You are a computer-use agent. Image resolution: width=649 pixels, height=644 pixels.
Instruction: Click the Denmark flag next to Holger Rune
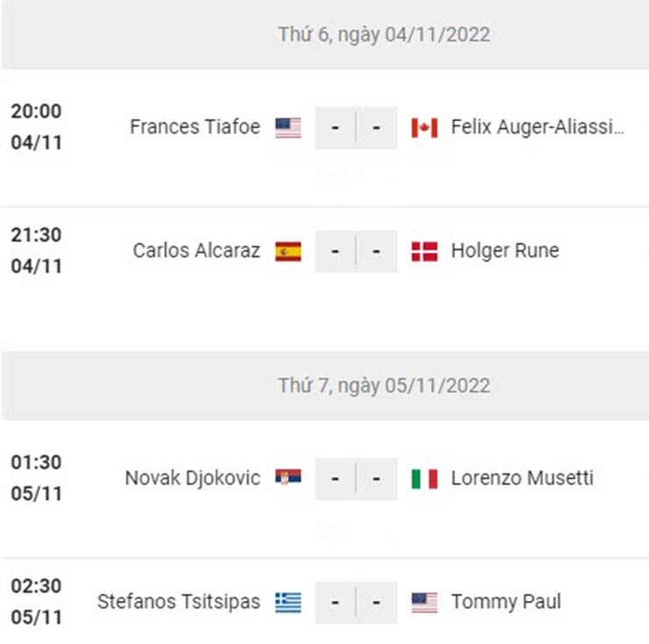424,252
